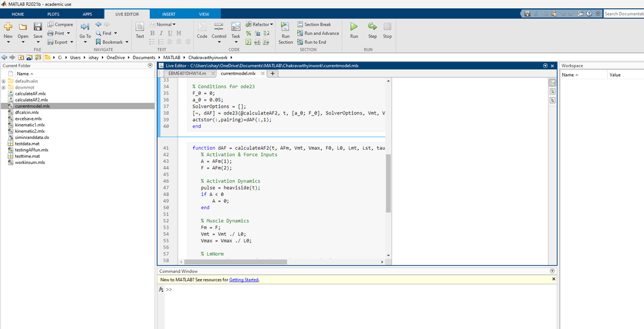
Task: Switch to the EBME401DHW14.m editor tab
Action: tap(187, 73)
